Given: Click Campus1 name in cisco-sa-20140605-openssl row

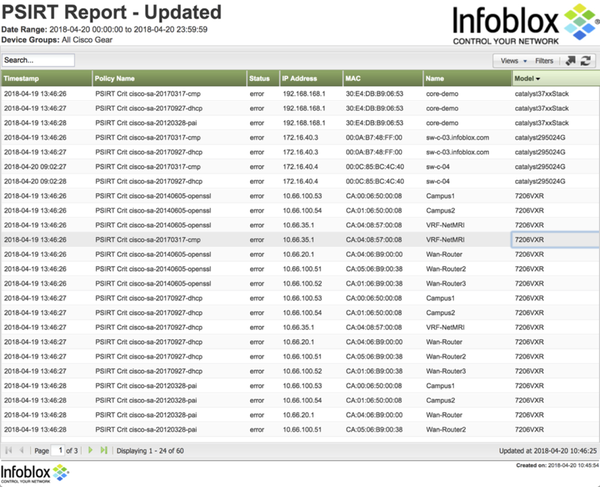Looking at the screenshot, I should pyautogui.click(x=440, y=196).
